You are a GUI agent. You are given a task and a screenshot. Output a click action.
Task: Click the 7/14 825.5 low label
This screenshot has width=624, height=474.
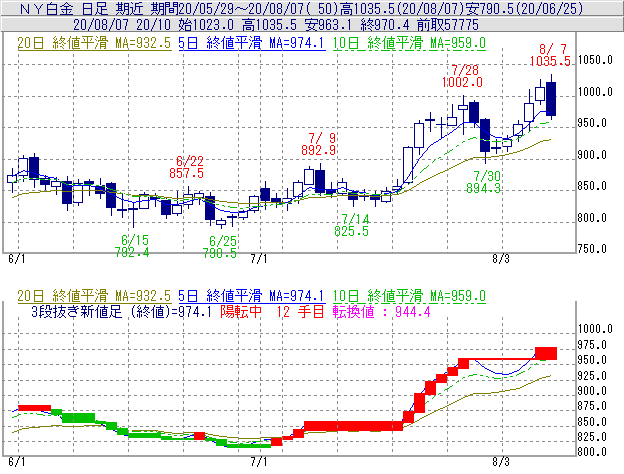[352, 225]
